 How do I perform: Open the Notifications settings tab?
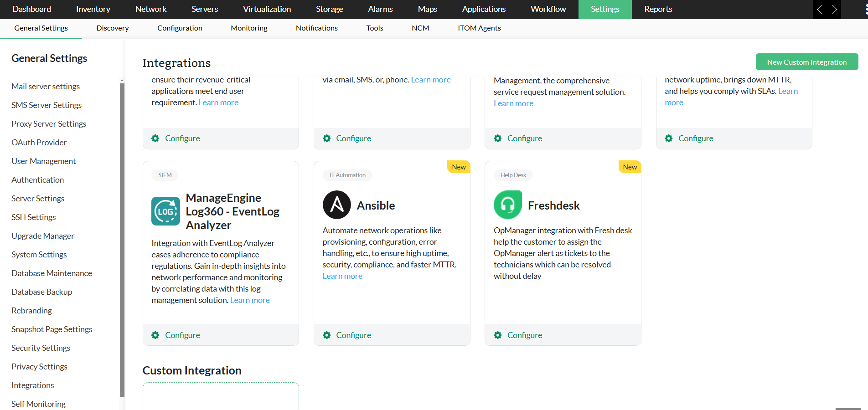tap(316, 28)
